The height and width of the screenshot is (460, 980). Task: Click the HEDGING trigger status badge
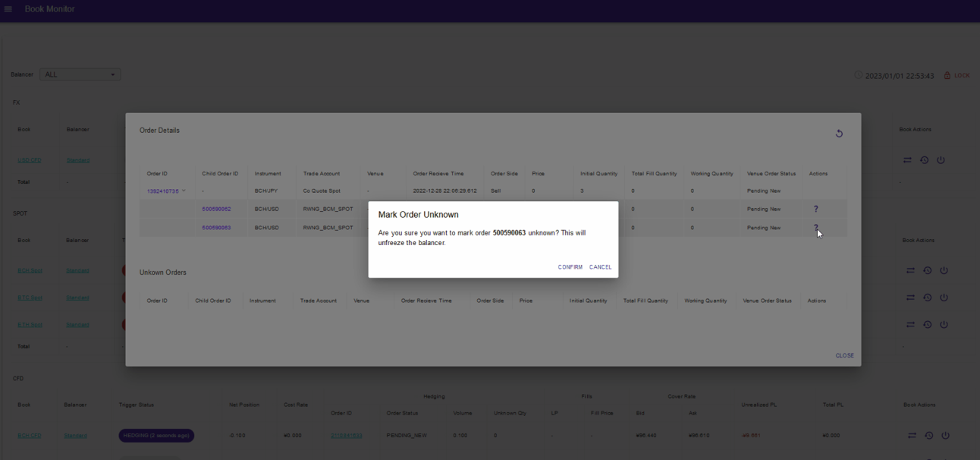coord(156,436)
